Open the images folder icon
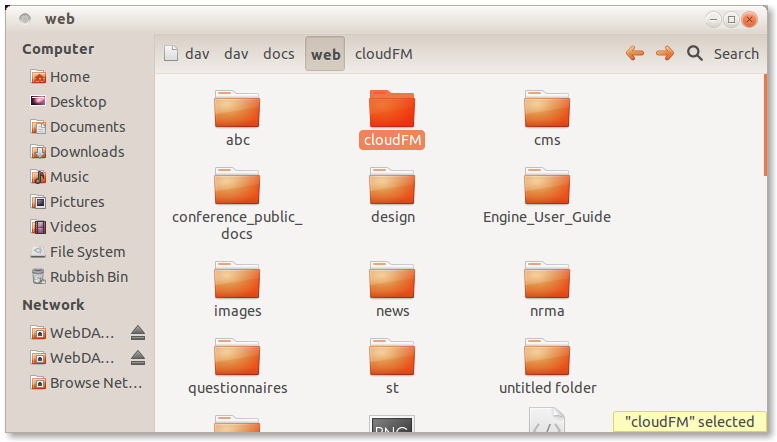Image resolution: width=777 pixels, height=442 pixels. click(x=237, y=279)
